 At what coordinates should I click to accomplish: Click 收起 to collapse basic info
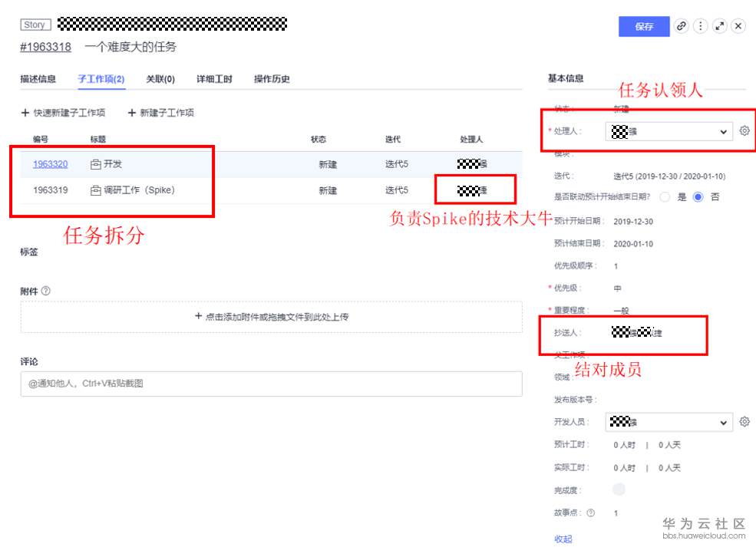pyautogui.click(x=563, y=539)
